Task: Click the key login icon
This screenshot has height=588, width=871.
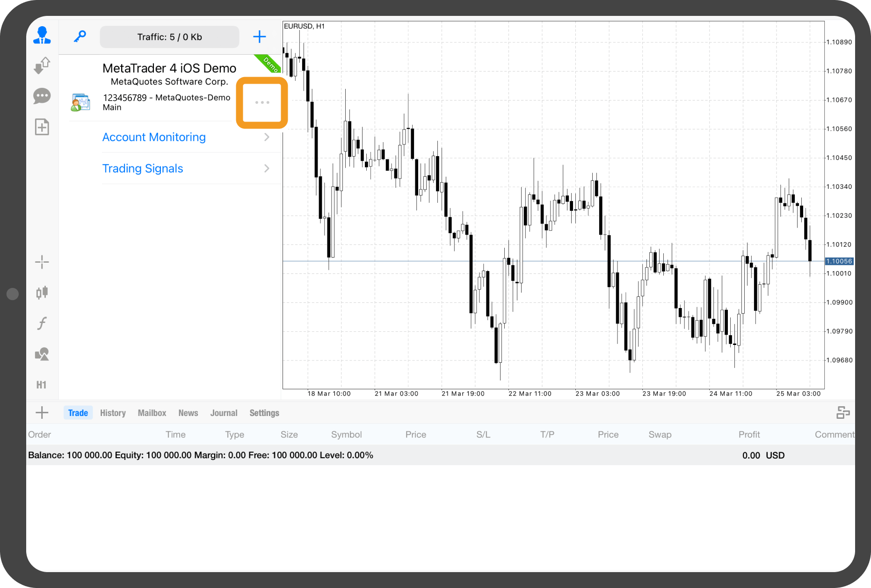Action: tap(80, 36)
